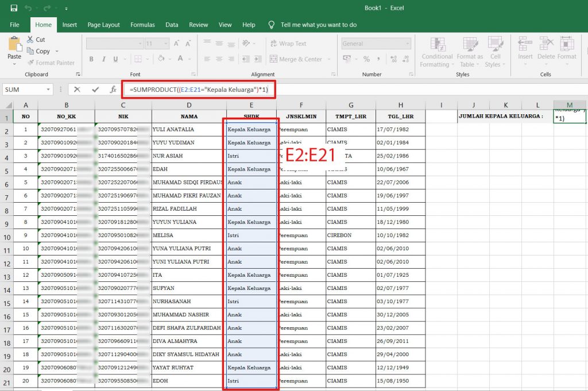Apply Middle Align to cell

tap(219, 44)
